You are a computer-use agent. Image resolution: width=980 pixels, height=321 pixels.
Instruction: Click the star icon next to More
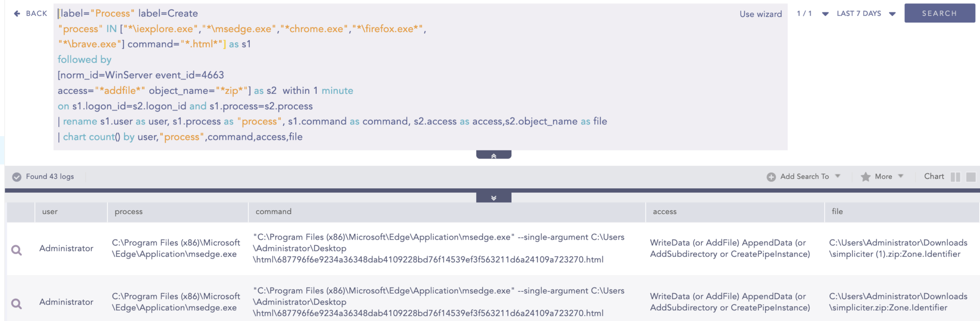[x=865, y=177]
